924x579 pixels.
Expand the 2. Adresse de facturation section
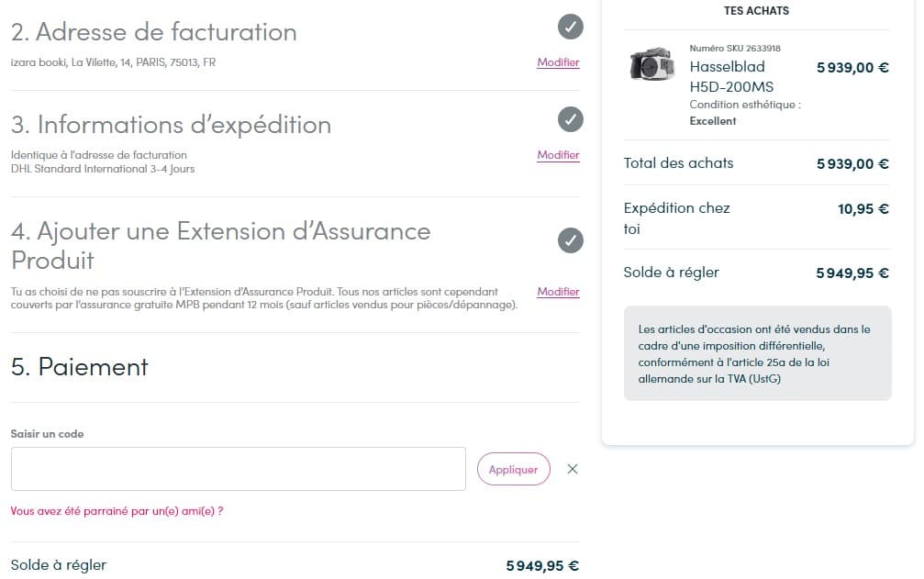(154, 32)
